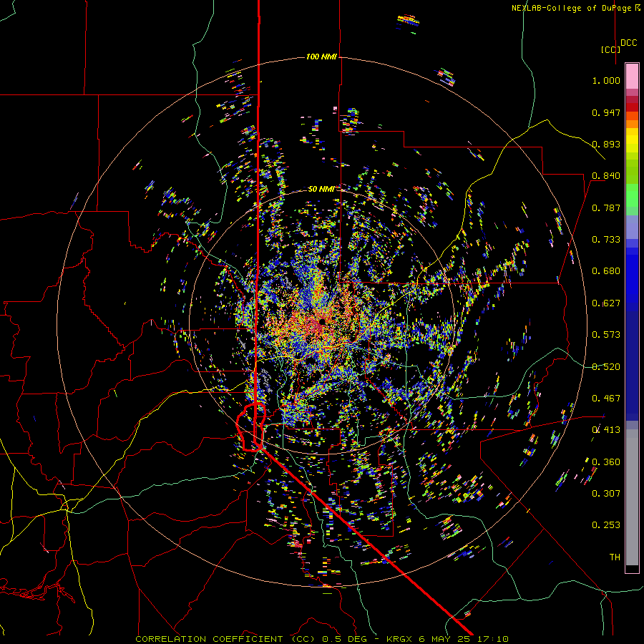Select the 0.520 color scale value
644x644 pixels.
[x=606, y=367]
